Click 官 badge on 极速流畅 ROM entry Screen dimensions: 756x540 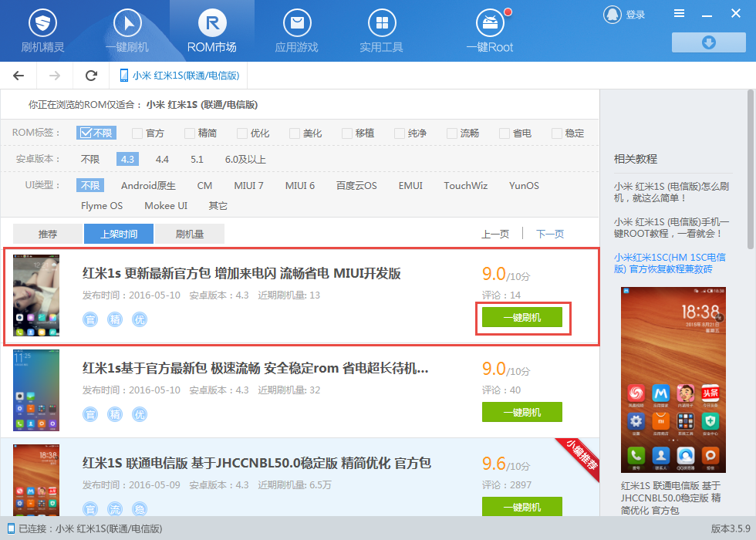tap(90, 414)
